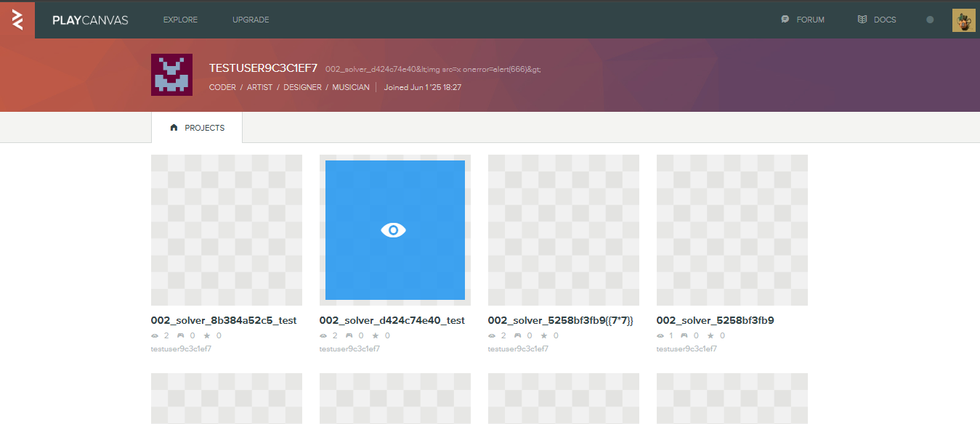
Task: Open the 002_solver_8b384a52c5_test project title link
Action: 224,320
